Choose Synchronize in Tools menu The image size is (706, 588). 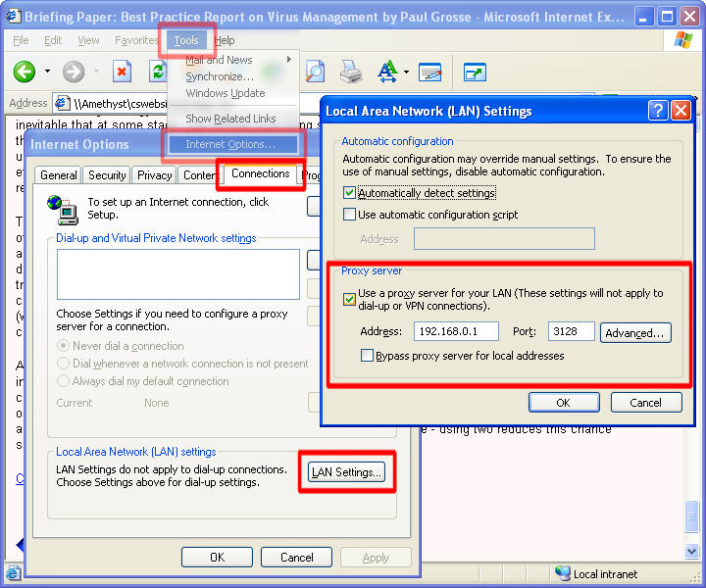click(x=220, y=76)
